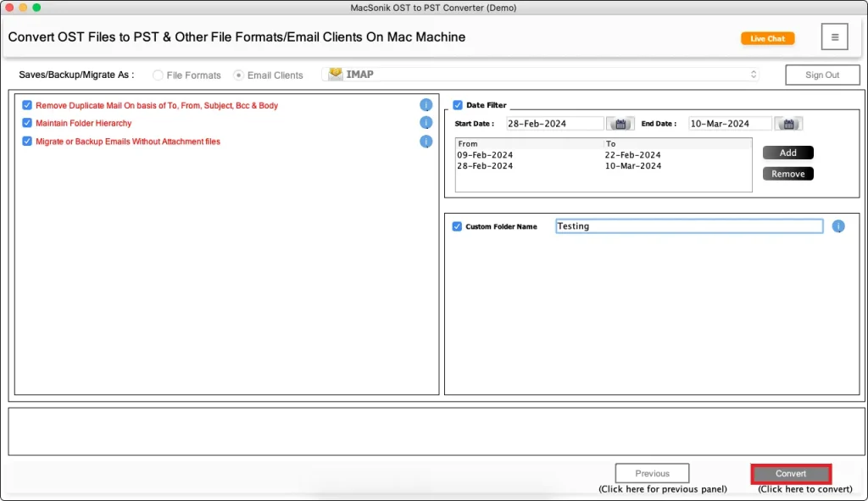The height and width of the screenshot is (501, 868).
Task: Expand the IMAP email client dropdown
Action: 753,75
